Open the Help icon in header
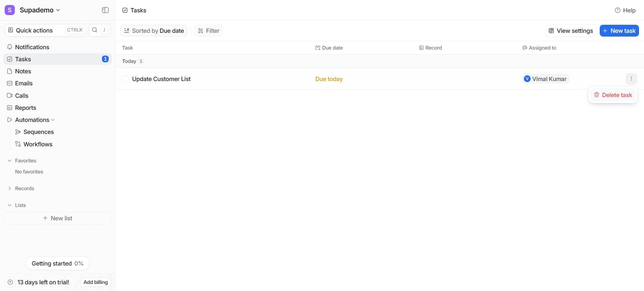The width and height of the screenshot is (644, 291). click(617, 10)
